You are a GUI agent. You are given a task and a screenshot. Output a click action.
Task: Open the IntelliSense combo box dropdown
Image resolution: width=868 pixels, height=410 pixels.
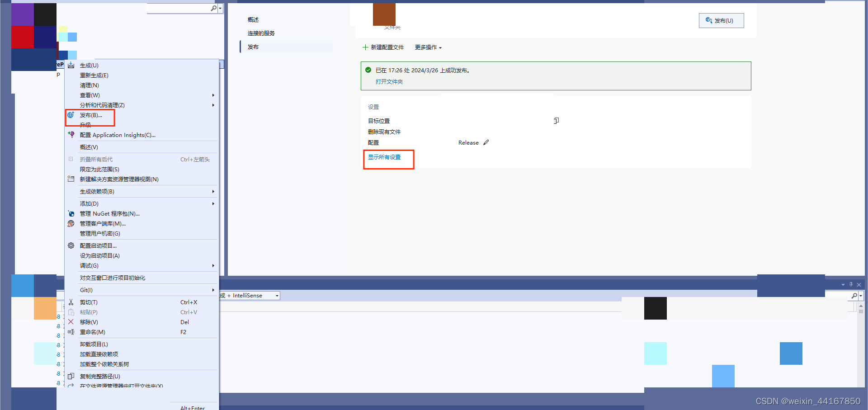click(276, 296)
